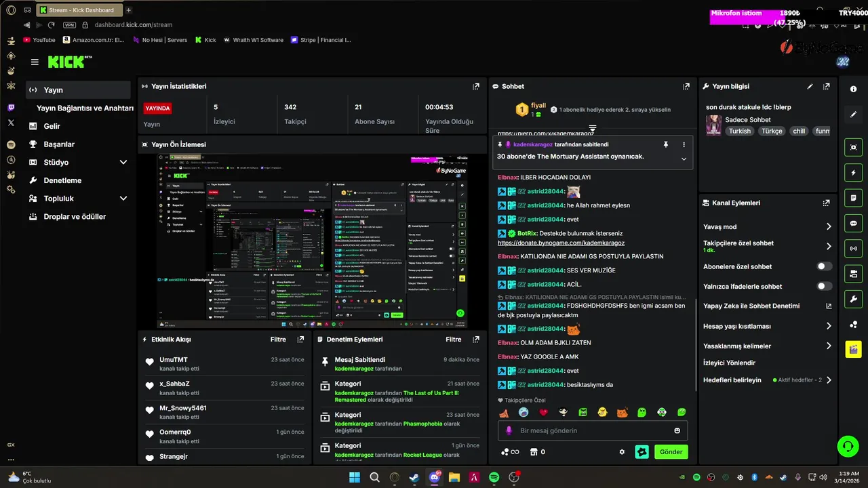Open the Kick hamburger menu
868x488 pixels.
(x=35, y=62)
